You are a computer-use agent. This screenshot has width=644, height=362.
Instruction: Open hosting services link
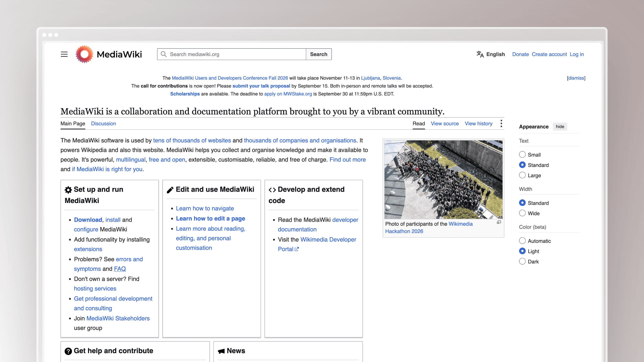(x=95, y=289)
